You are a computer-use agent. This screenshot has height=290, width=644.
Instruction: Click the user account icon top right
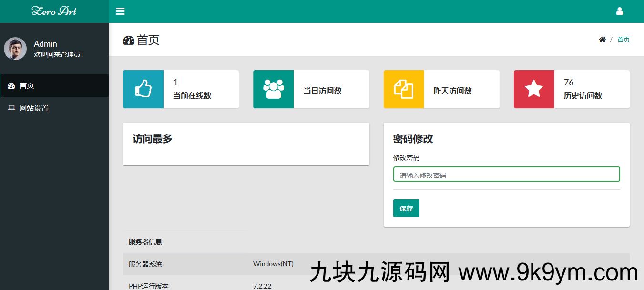tap(620, 10)
